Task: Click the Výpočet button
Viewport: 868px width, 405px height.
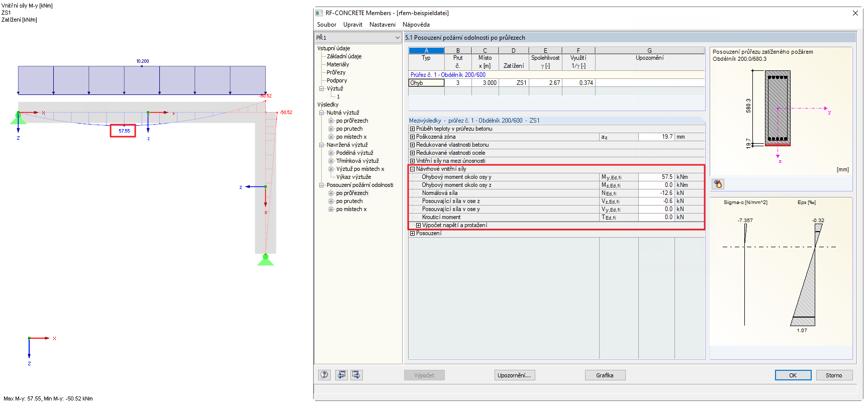Action: [424, 375]
